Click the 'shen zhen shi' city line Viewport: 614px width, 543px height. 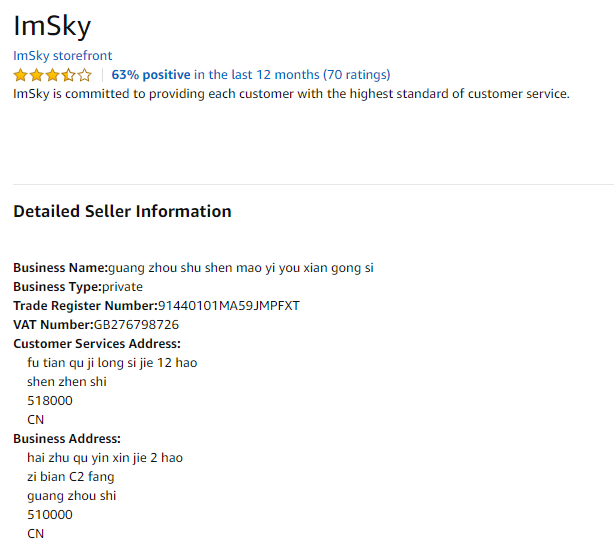[x=67, y=382]
